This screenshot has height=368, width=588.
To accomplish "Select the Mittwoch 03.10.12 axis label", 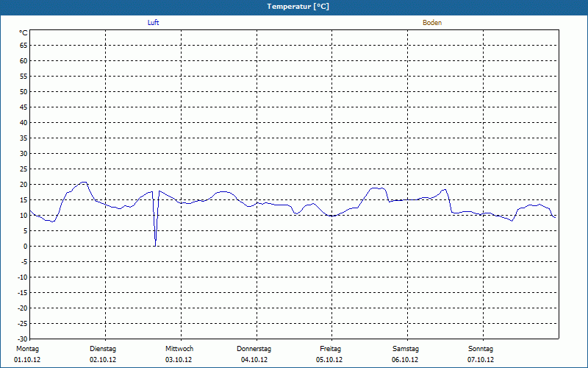I will pos(179,354).
